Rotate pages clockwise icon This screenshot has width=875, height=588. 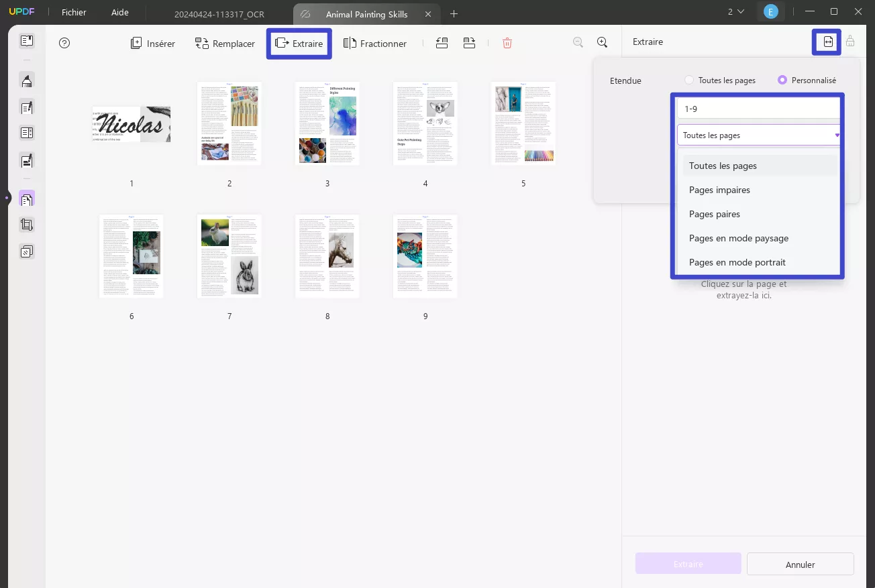[469, 43]
